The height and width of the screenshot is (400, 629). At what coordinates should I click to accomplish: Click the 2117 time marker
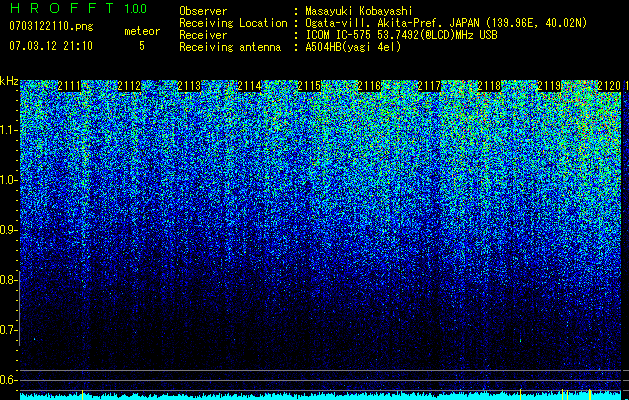point(429,86)
